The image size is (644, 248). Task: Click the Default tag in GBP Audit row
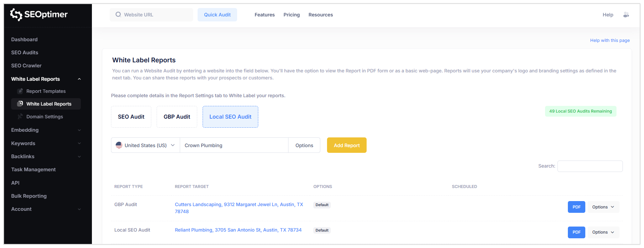322,205
